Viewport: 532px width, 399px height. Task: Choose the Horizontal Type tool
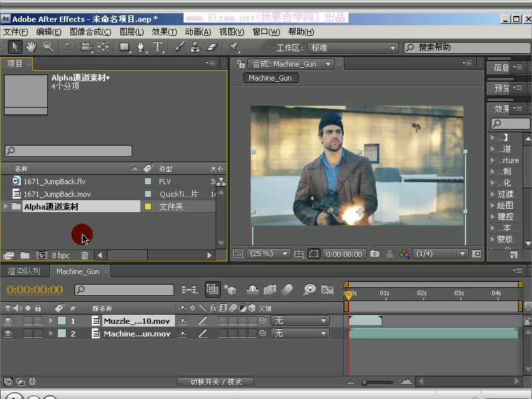tap(158, 47)
